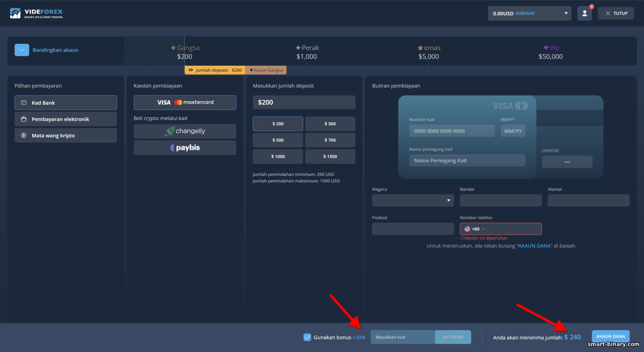This screenshot has width=644, height=352.
Task: Open the Negara country dropdown
Action: pyautogui.click(x=413, y=200)
